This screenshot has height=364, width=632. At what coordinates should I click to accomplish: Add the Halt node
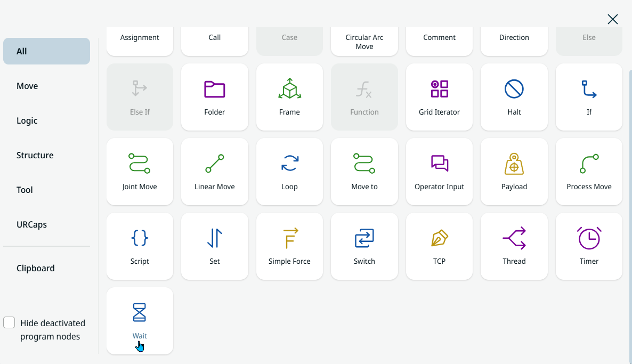514,97
